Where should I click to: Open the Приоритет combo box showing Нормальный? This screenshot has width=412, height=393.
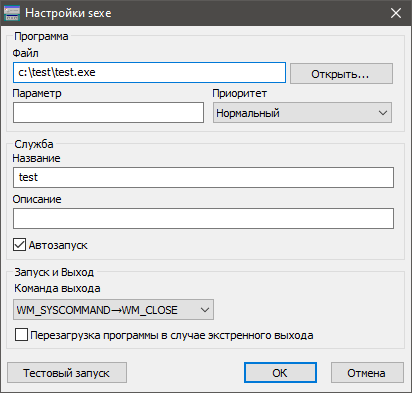coord(302,113)
